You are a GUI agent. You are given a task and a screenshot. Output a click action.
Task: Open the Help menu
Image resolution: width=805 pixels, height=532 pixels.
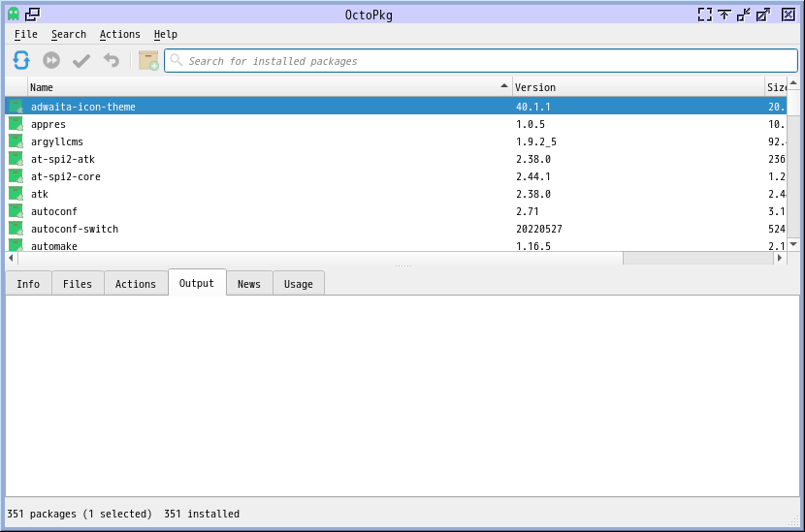(x=165, y=34)
